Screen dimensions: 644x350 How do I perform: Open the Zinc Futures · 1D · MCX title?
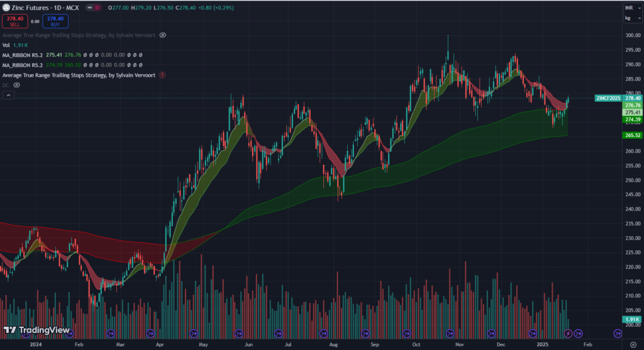[45, 8]
